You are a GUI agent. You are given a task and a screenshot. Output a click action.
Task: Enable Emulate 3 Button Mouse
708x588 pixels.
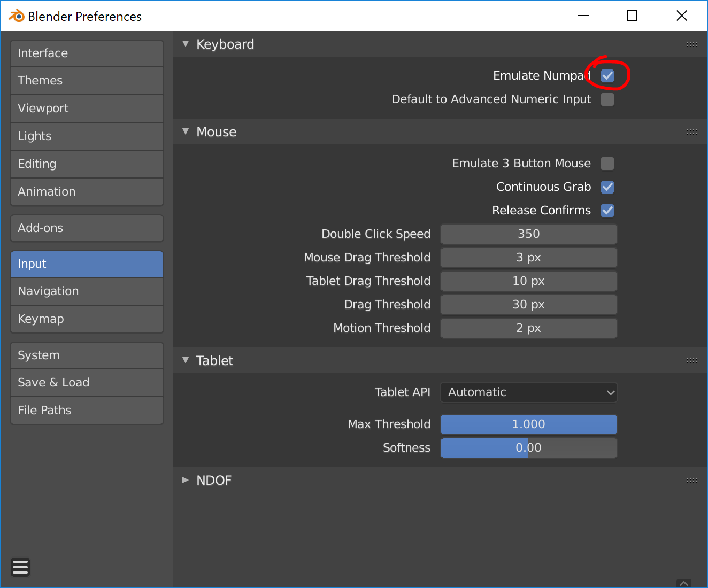coord(607,164)
